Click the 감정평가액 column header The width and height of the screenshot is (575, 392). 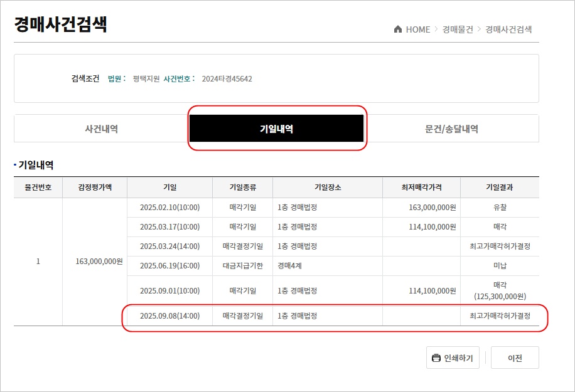[95, 188]
